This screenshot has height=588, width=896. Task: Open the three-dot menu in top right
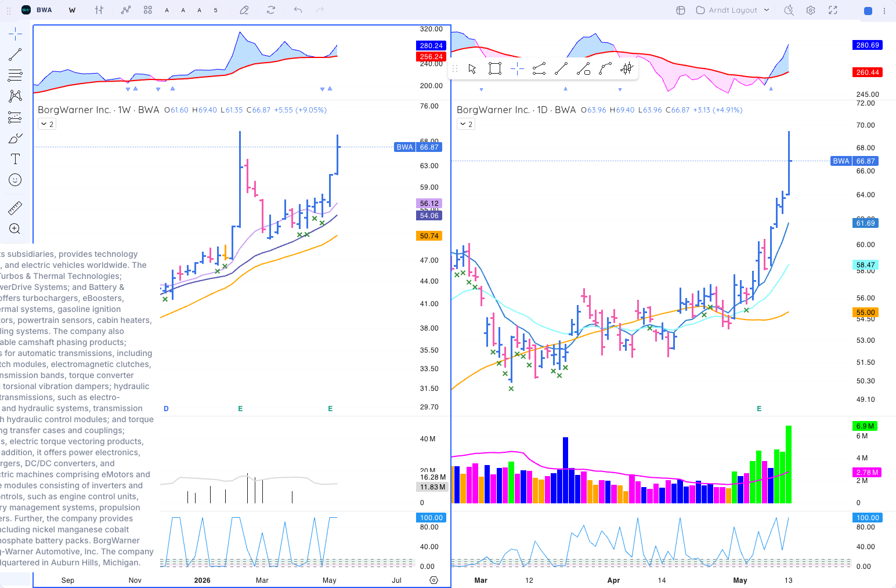pyautogui.click(x=884, y=10)
